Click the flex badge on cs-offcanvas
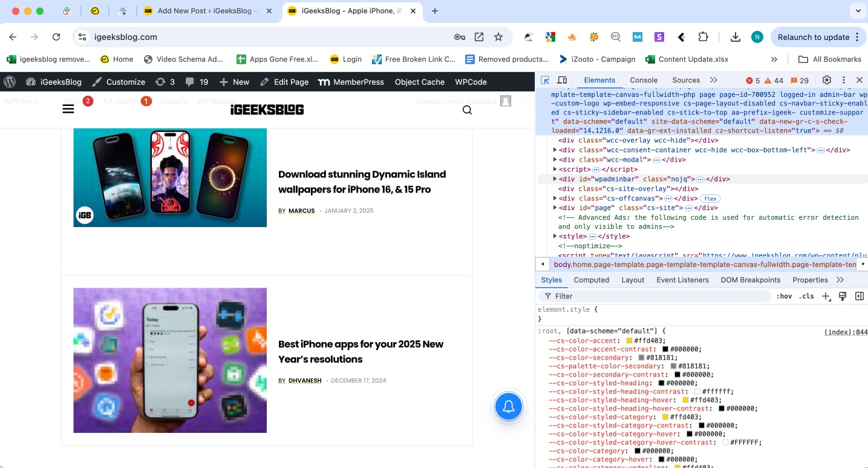868x468 pixels. pos(710,199)
